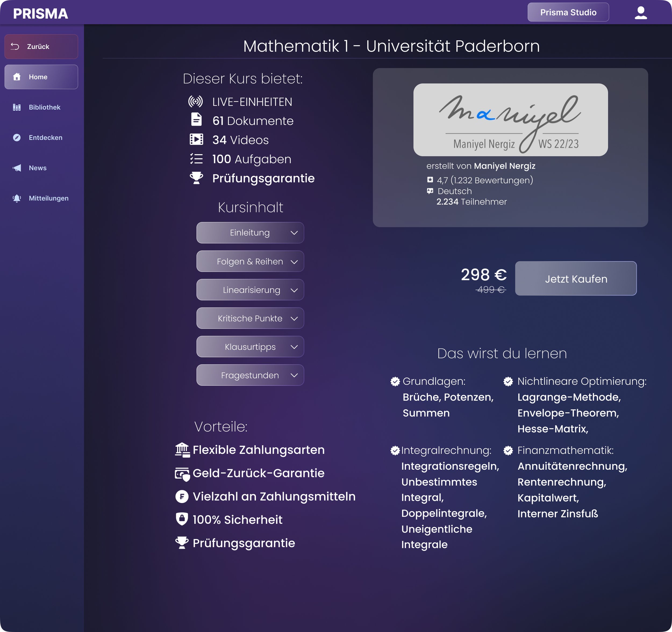This screenshot has width=672, height=632.
Task: Click the crossed-out 499 € price
Action: pos(491,290)
